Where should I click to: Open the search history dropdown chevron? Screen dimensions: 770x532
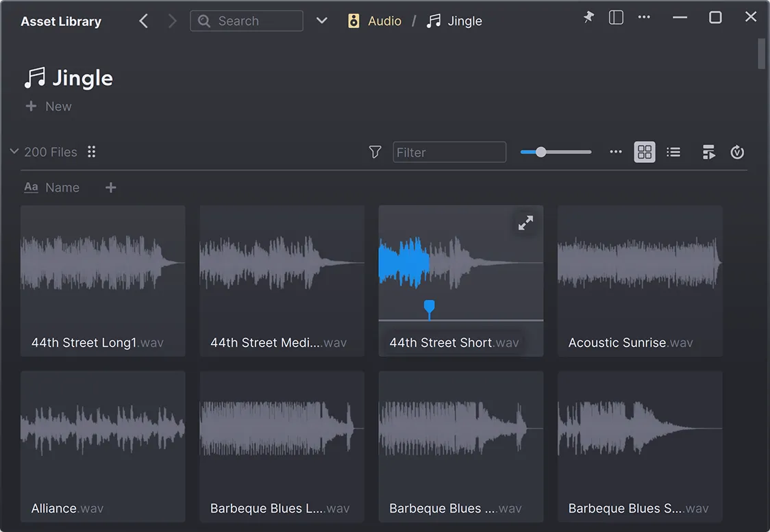pos(322,21)
